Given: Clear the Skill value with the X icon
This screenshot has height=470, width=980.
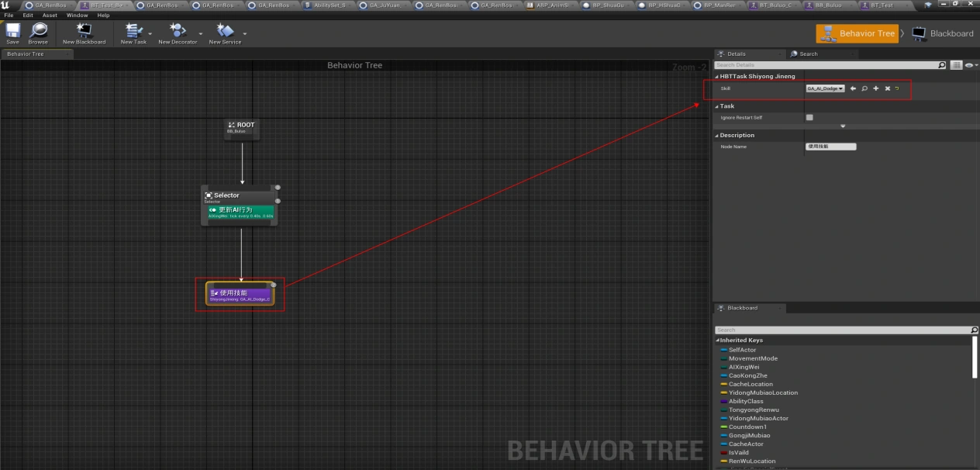Looking at the screenshot, I should tap(888, 88).
